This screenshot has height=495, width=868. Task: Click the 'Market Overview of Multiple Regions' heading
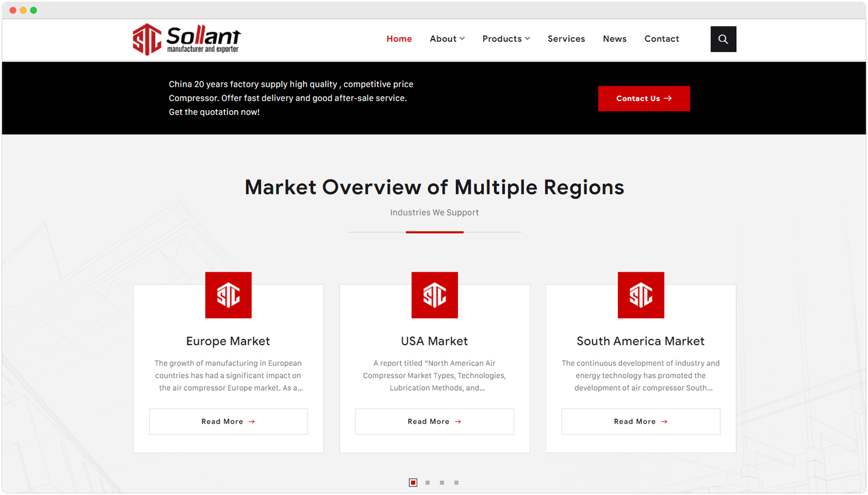435,187
